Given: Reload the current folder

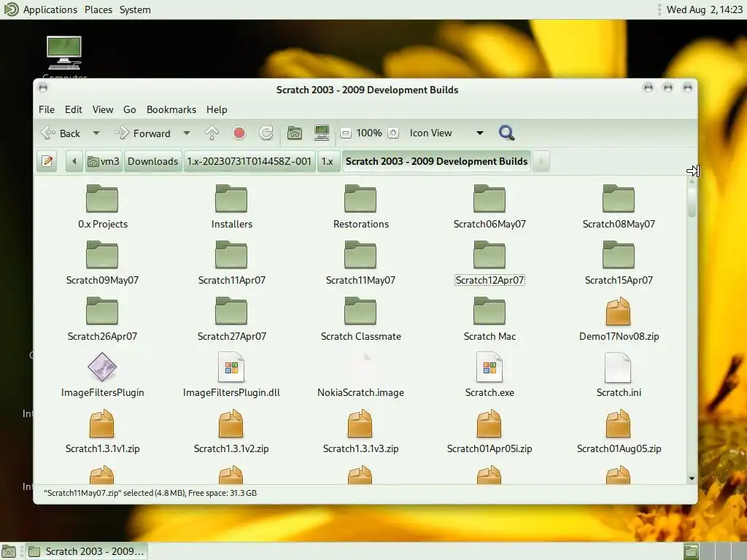Looking at the screenshot, I should click(266, 133).
